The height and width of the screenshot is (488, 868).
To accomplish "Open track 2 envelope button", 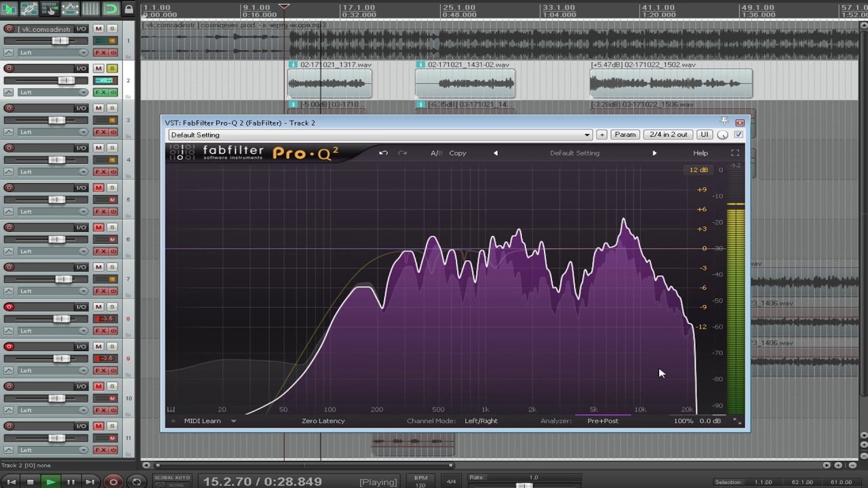I will coord(9,92).
